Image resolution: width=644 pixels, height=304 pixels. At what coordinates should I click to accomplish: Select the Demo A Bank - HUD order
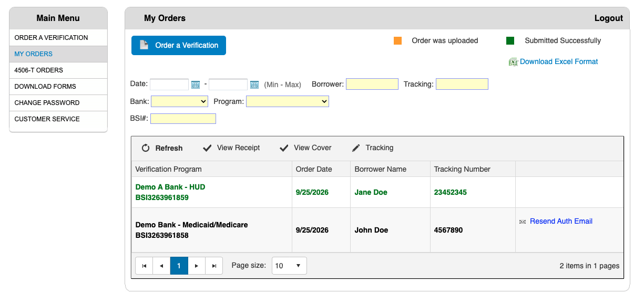tap(377, 192)
